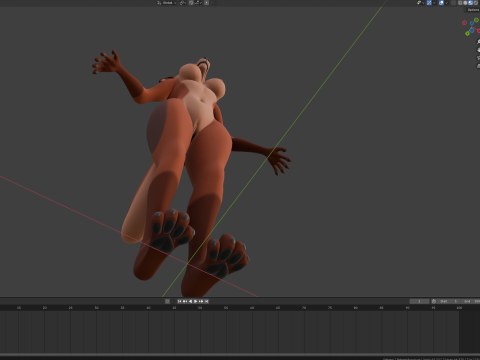Click the current frame number field
The width and height of the screenshot is (480, 360).
[419, 301]
